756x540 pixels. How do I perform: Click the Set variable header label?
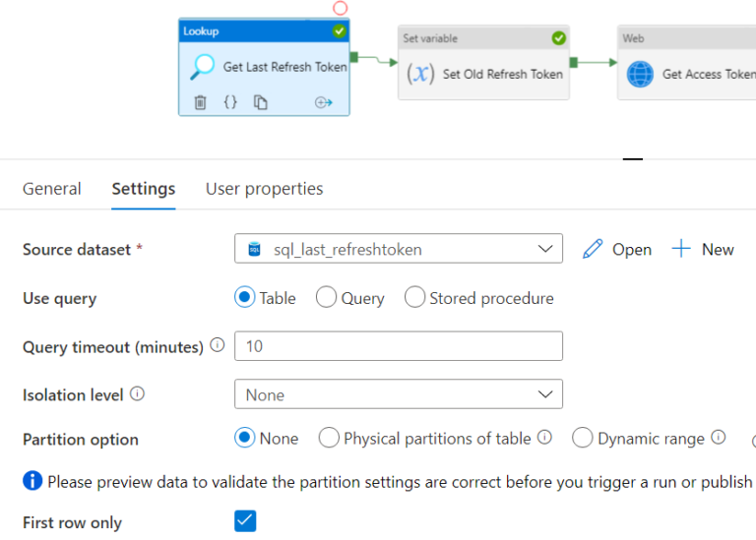coord(430,38)
